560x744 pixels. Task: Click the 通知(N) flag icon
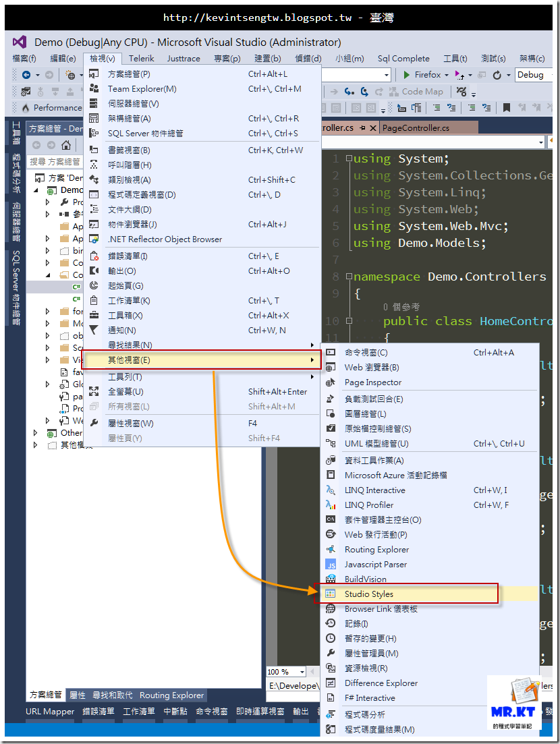click(x=94, y=331)
